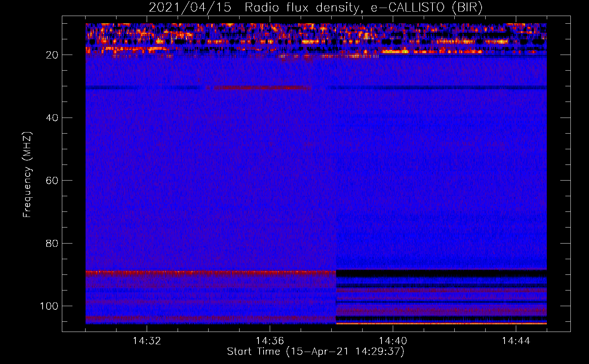Click the 40 MHz frequency tick label
The image size is (589, 364).
52,118
